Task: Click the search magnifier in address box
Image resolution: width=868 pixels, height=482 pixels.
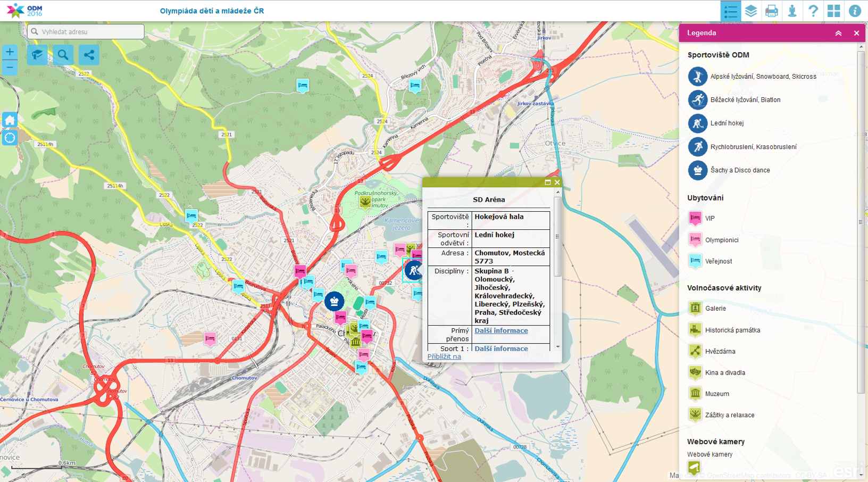Action: coord(35,32)
